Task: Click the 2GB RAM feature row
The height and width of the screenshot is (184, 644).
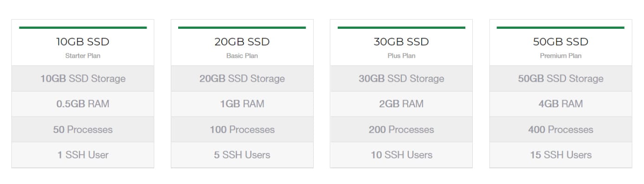Action: (x=401, y=104)
